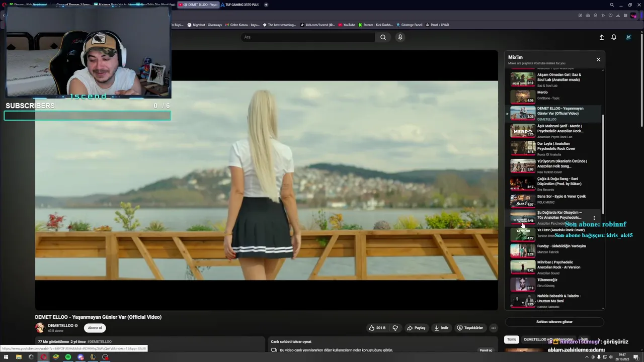Open Opera GX browser taskbar icon
Screen dimensions: 644x362
43,357
